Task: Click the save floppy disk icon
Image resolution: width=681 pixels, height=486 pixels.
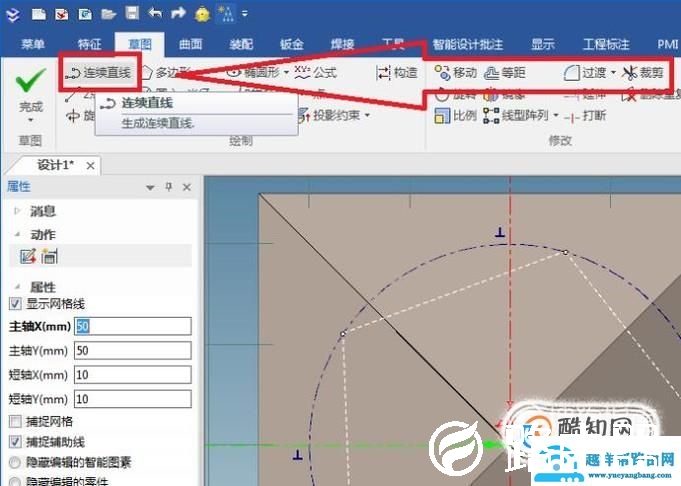Action: [x=132, y=13]
